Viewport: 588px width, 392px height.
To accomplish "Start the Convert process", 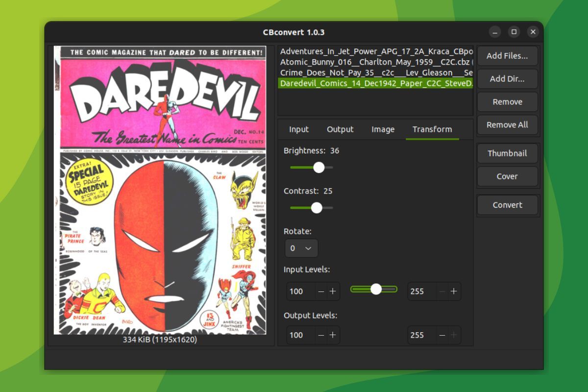I will tap(507, 205).
